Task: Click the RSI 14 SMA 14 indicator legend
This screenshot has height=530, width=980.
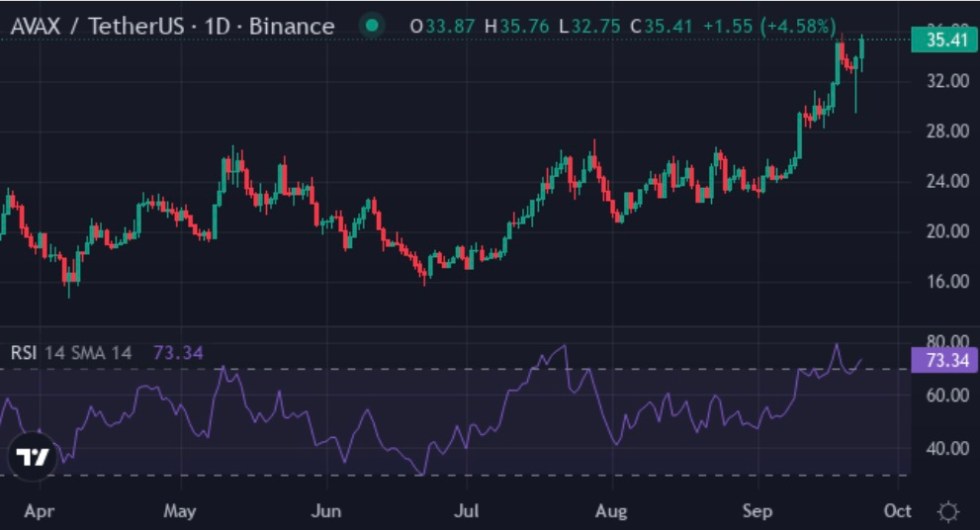Action: click(71, 353)
